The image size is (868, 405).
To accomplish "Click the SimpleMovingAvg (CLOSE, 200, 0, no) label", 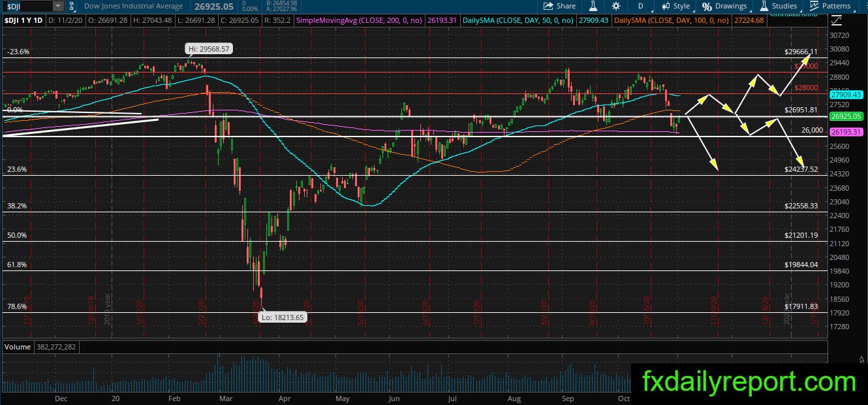I will pos(360,21).
